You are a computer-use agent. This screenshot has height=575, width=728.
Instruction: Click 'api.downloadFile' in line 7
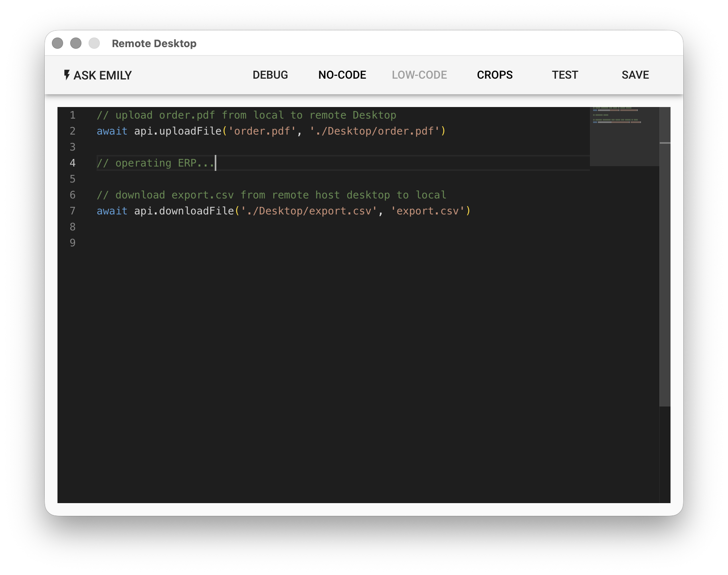(x=184, y=211)
